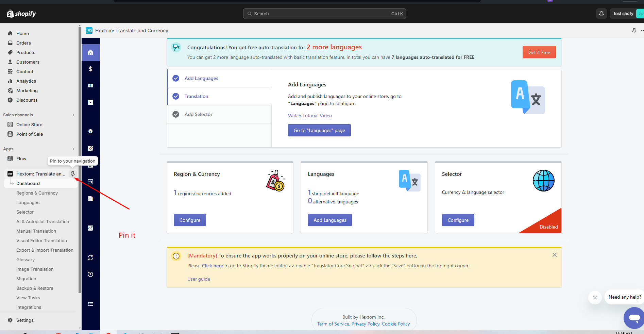Image resolution: width=644 pixels, height=334 pixels.
Task: Open Manual Translation page
Action: pos(36,231)
